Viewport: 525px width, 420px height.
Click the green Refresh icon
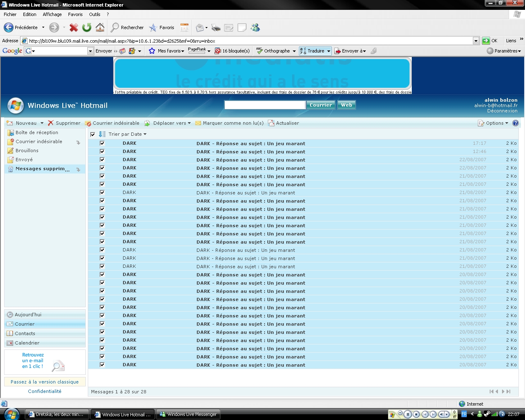pyautogui.click(x=87, y=27)
